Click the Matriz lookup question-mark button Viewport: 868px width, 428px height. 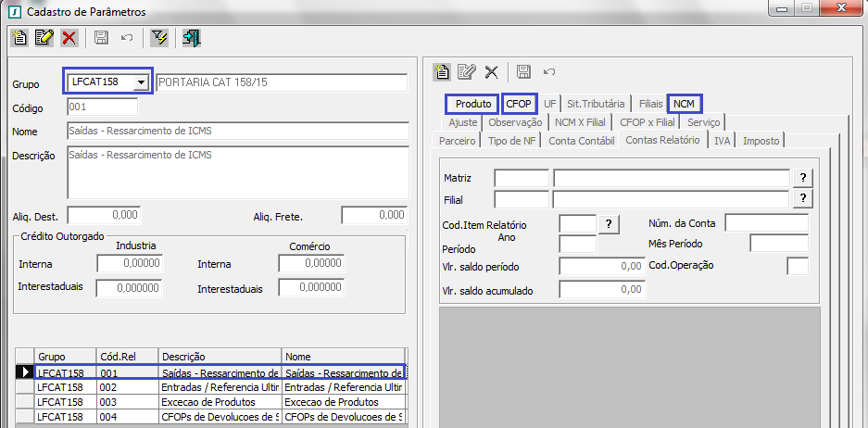point(802,178)
